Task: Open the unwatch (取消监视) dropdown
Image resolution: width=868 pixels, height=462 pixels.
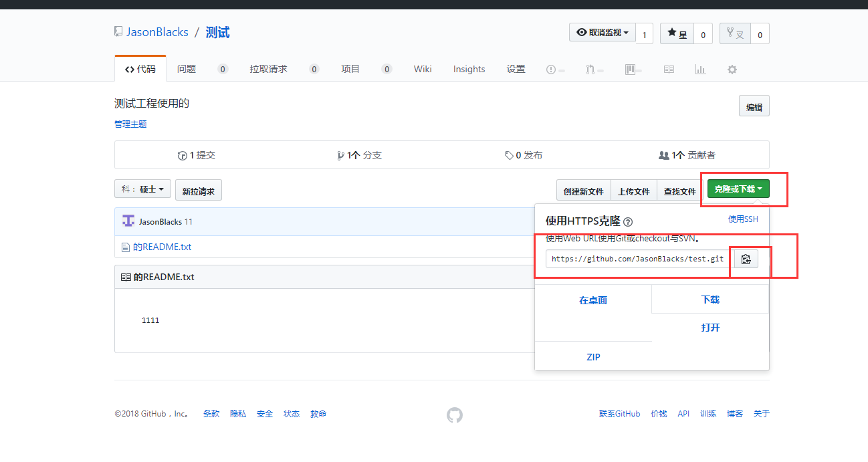Action: [602, 33]
